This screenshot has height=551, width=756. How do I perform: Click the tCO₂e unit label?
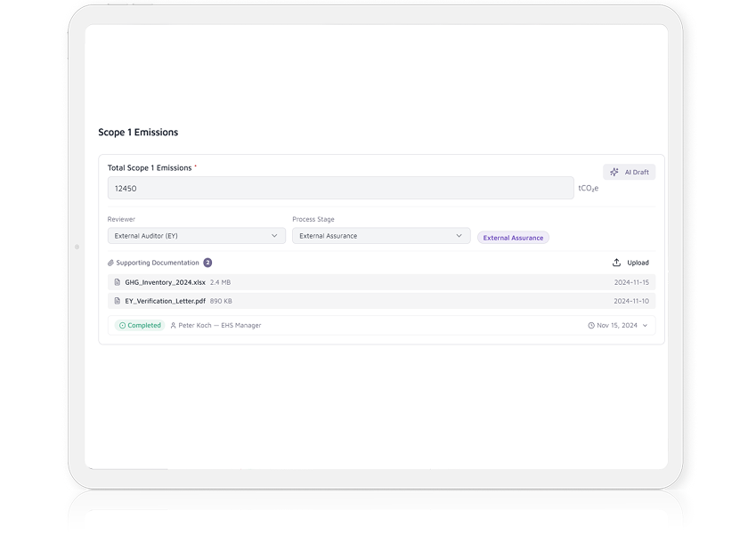pos(589,188)
